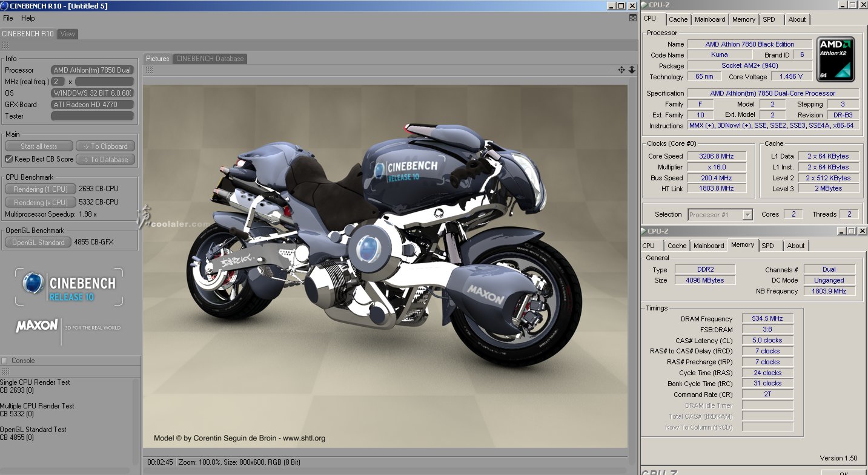This screenshot has height=475, width=868.
Task: Click the OS field showing WINDOWS 32 BIT
Action: [x=92, y=93]
